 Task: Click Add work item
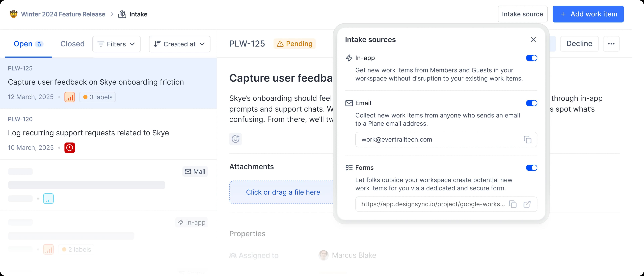coord(588,14)
